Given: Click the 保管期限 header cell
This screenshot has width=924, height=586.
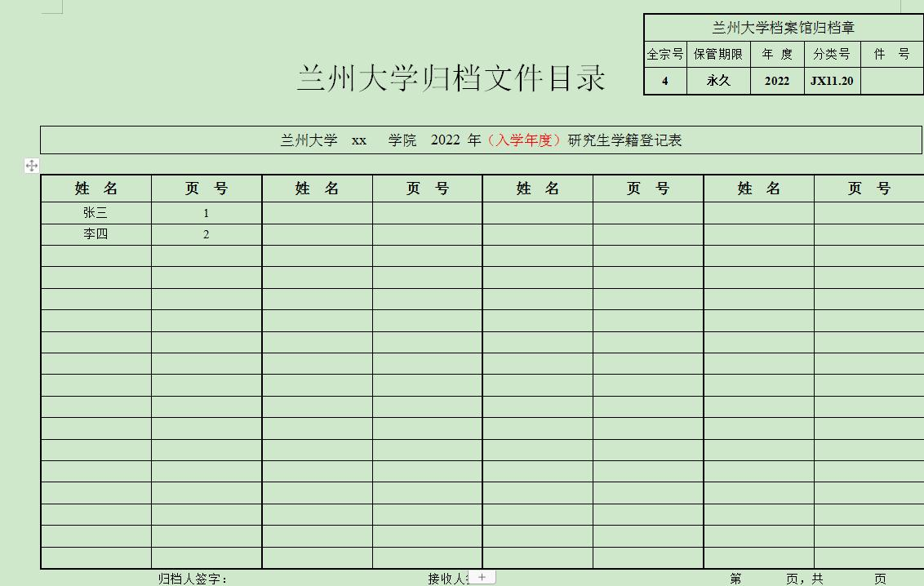Looking at the screenshot, I should 718,54.
